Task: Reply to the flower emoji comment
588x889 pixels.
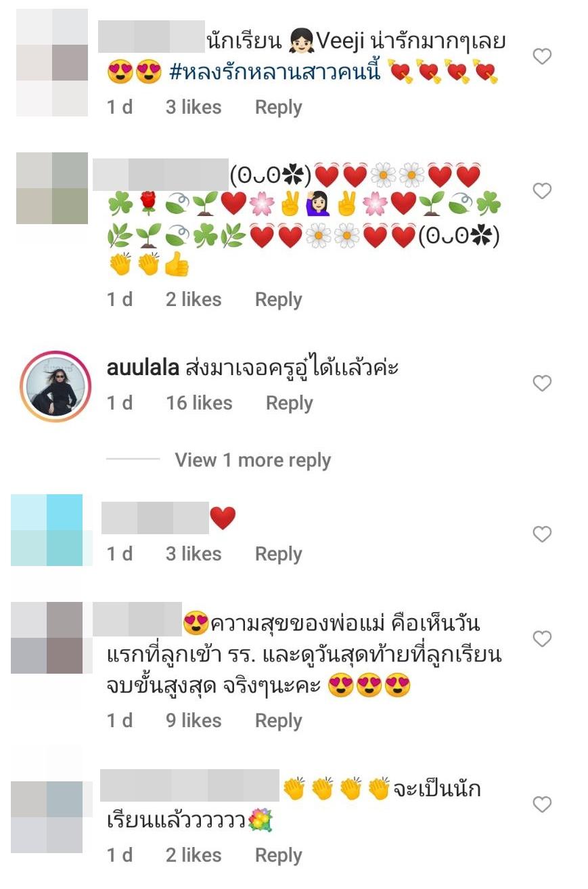Action: tap(278, 300)
